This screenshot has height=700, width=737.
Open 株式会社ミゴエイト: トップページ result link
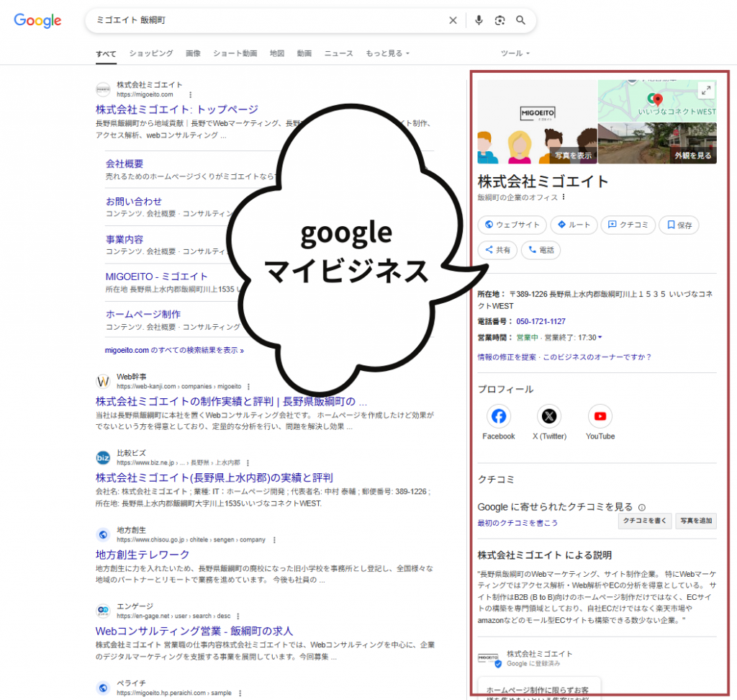click(176, 109)
